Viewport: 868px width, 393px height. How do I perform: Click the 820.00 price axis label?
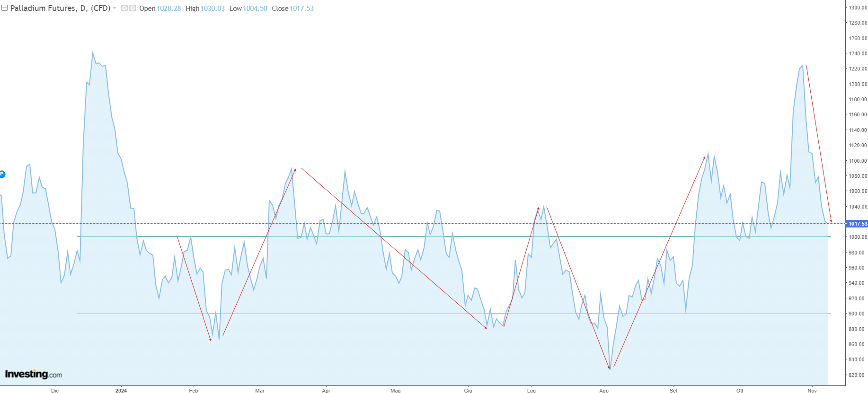coord(858,375)
